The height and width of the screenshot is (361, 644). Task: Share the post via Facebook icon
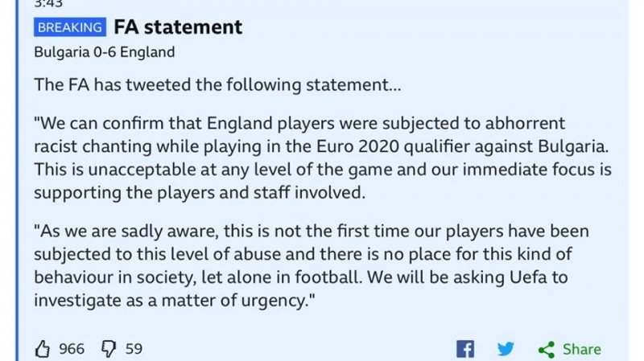coord(465,349)
